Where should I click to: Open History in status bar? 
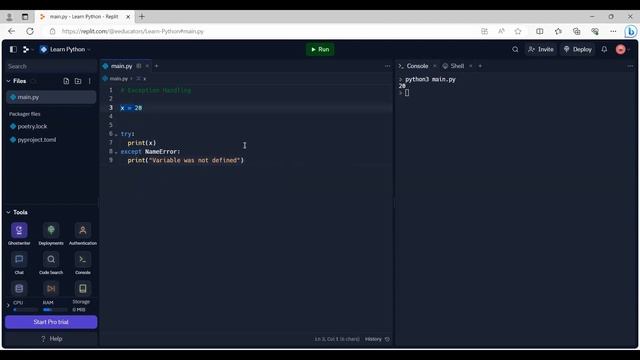click(377, 339)
